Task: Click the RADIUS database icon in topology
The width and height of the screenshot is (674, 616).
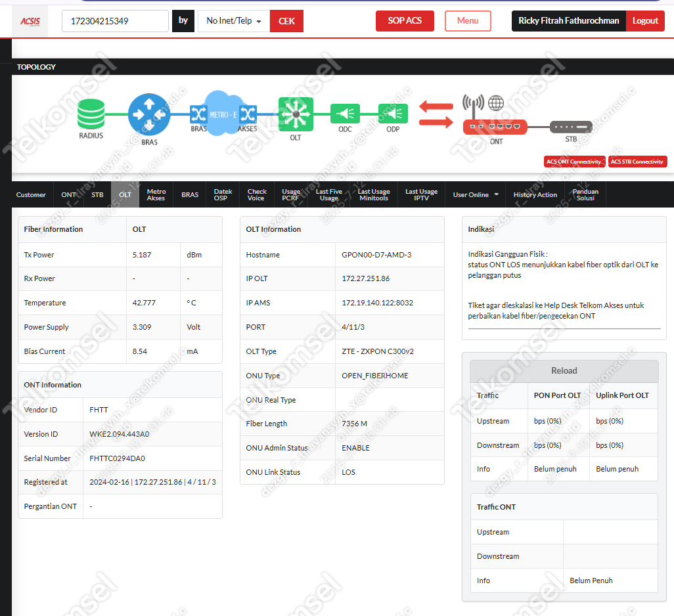Action: (91, 114)
